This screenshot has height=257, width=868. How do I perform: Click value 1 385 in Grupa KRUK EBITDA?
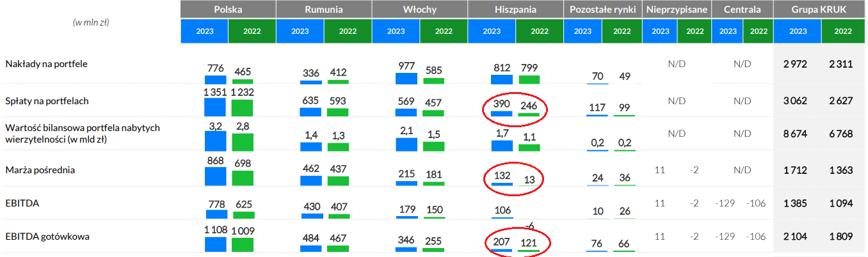click(x=794, y=203)
